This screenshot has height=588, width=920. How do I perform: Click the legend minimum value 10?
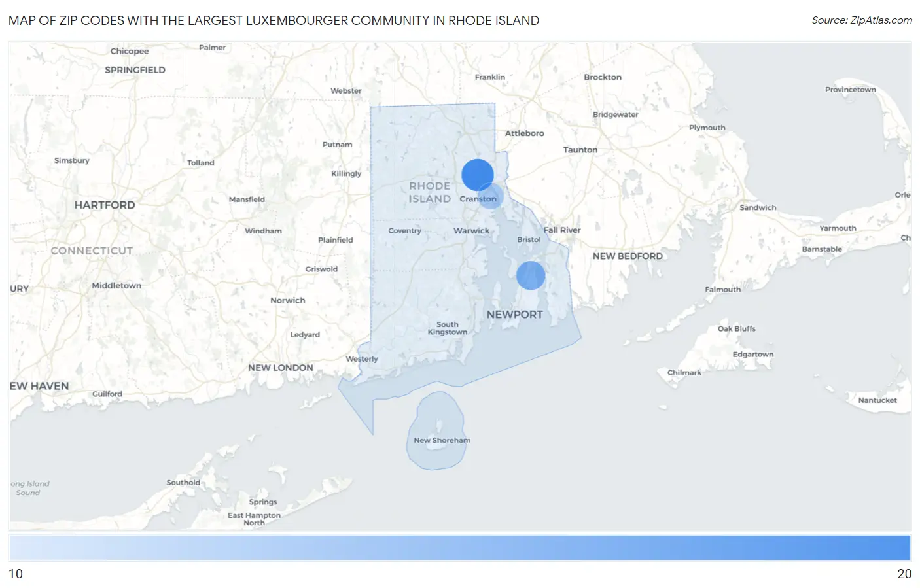16,574
